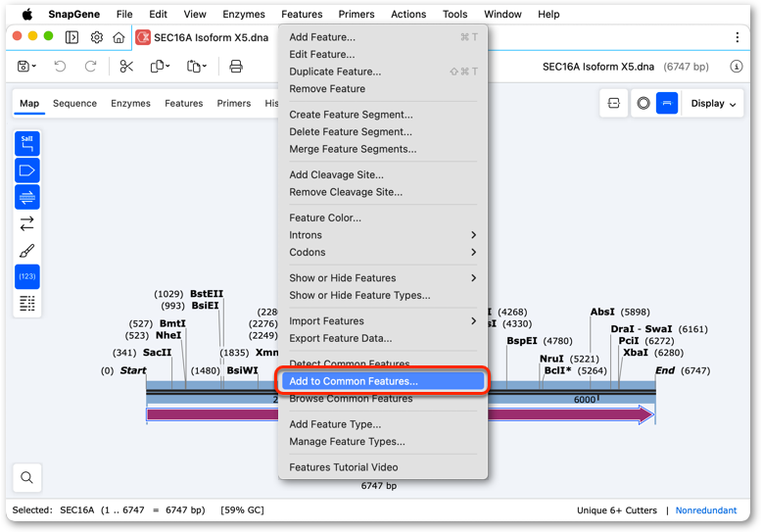Switch to the Enzymes tab
This screenshot has height=532, width=762.
[x=130, y=103]
